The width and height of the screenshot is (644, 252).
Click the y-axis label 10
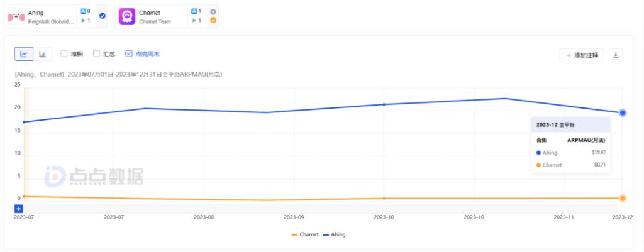point(17,153)
